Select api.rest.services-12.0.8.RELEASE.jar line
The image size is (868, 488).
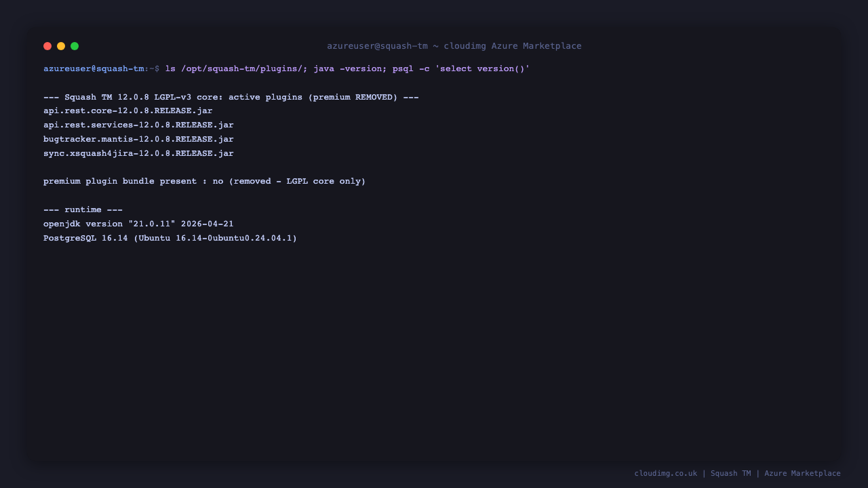pyautogui.click(x=138, y=125)
